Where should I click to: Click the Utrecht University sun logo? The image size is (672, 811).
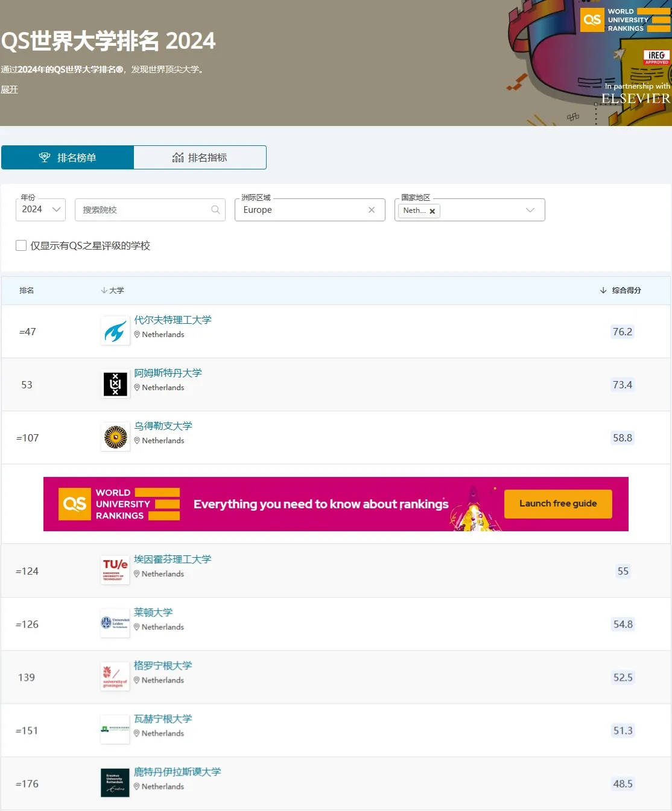tap(115, 437)
